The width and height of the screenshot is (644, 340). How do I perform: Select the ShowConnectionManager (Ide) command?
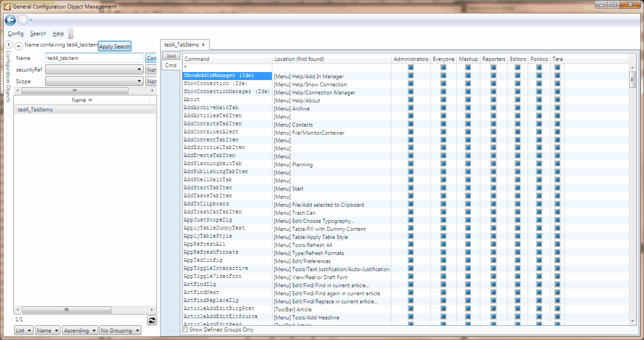click(x=227, y=92)
